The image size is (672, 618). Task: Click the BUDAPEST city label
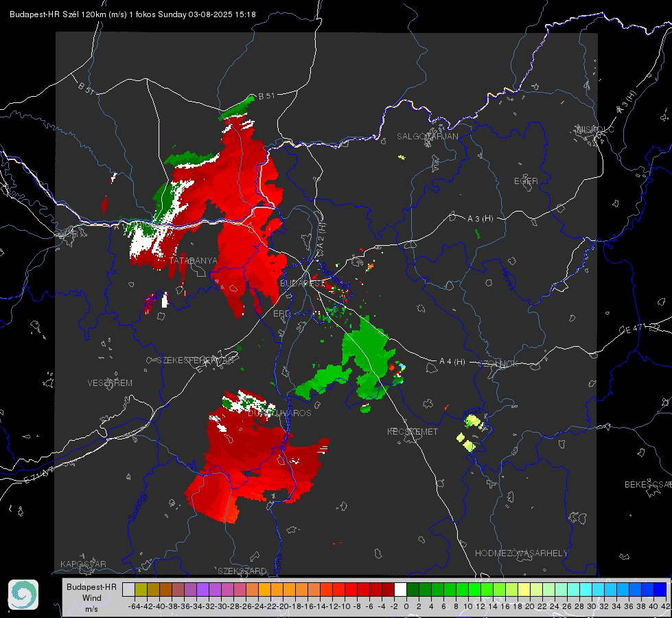click(302, 284)
